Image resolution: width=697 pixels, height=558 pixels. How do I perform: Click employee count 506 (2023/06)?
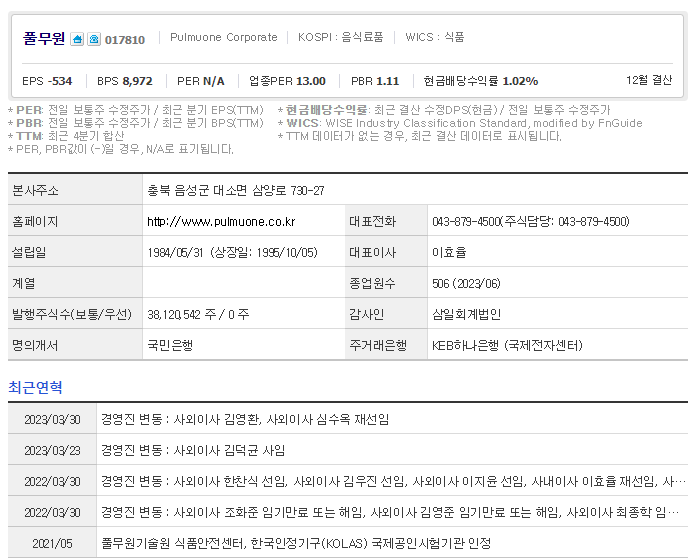(466, 284)
